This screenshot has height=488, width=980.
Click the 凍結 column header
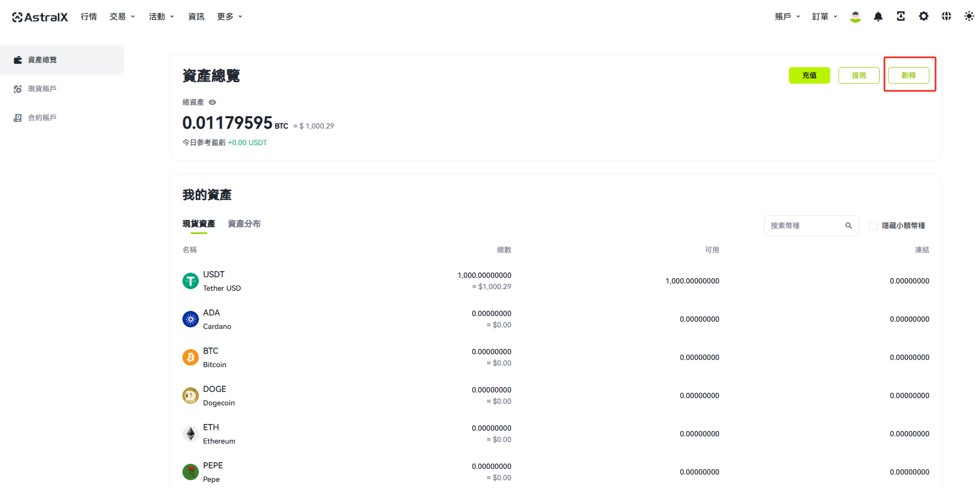(x=922, y=250)
